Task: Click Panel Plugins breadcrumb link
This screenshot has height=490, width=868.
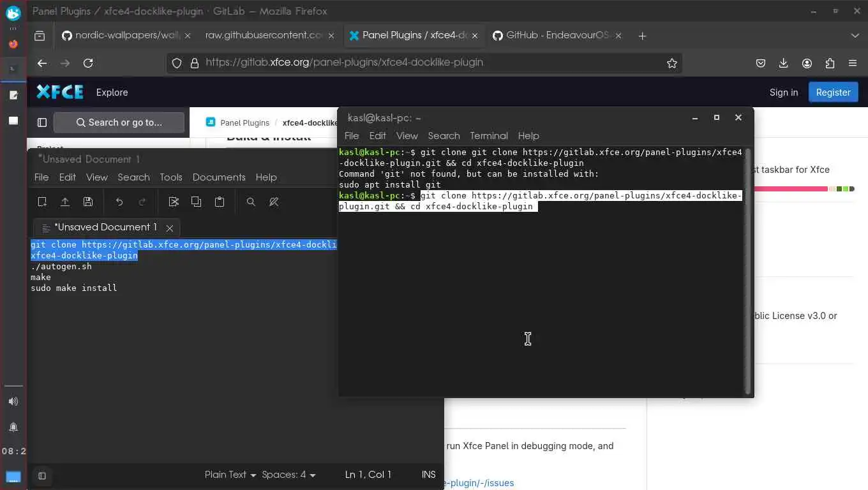Action: pyautogui.click(x=245, y=122)
